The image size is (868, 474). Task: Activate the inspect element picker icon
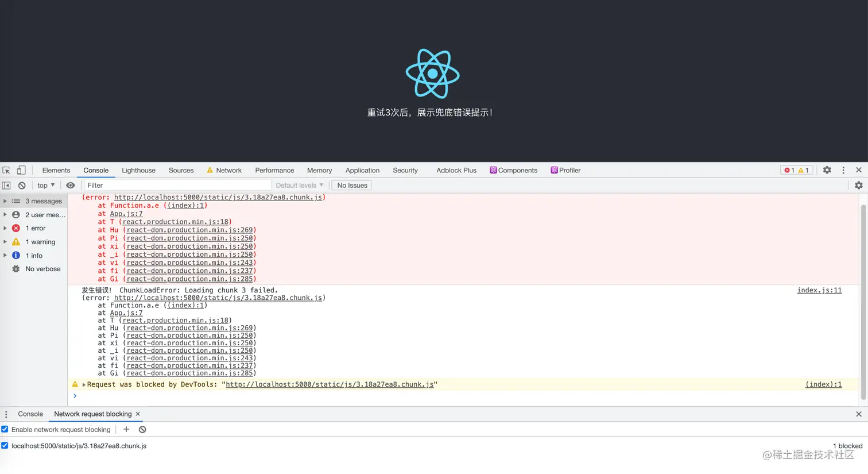click(x=6, y=170)
